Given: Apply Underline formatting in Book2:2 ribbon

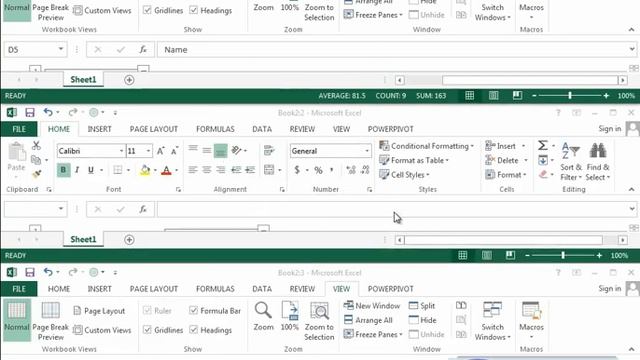Looking at the screenshot, I should point(91,170).
